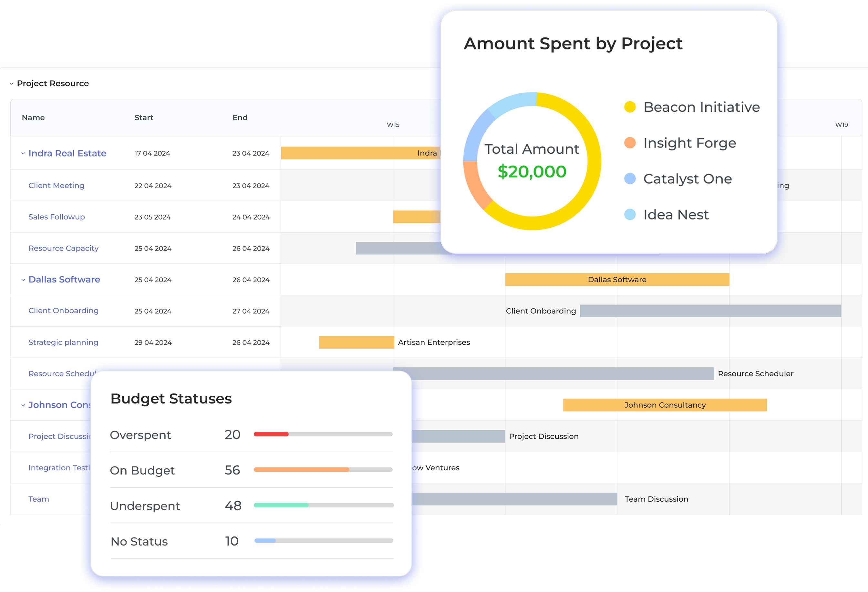Open the Team task link
Image resolution: width=868 pixels, height=592 pixels.
coord(39,499)
